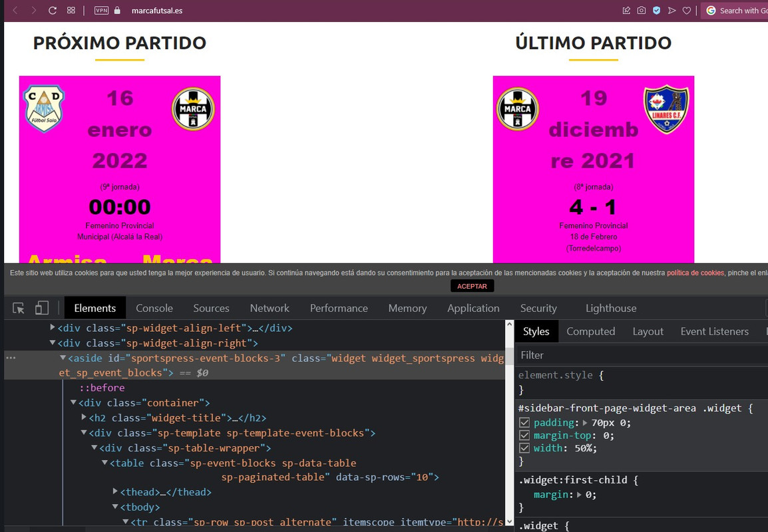This screenshot has width=768, height=532.
Task: Click the Elements panel scroll-down arrow
Action: tap(509, 521)
